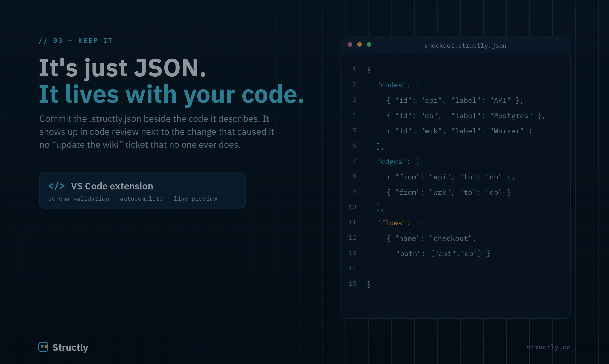This screenshot has height=364, width=609.
Task: Click line number 6 in the gutter
Action: [354, 146]
